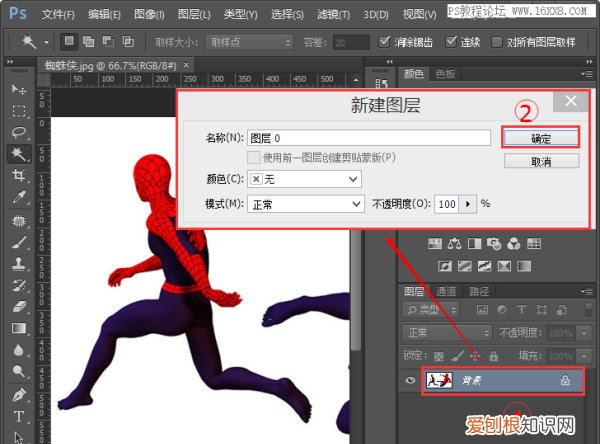Add a Gradient Map adjustment

pos(524,266)
